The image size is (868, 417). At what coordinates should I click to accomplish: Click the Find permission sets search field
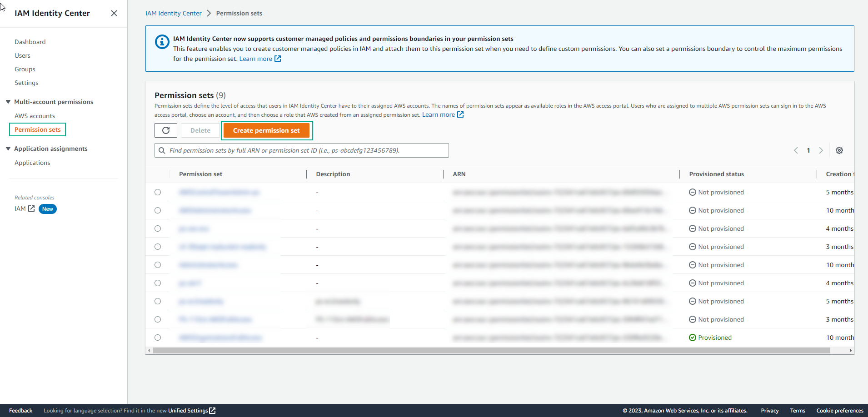point(302,150)
